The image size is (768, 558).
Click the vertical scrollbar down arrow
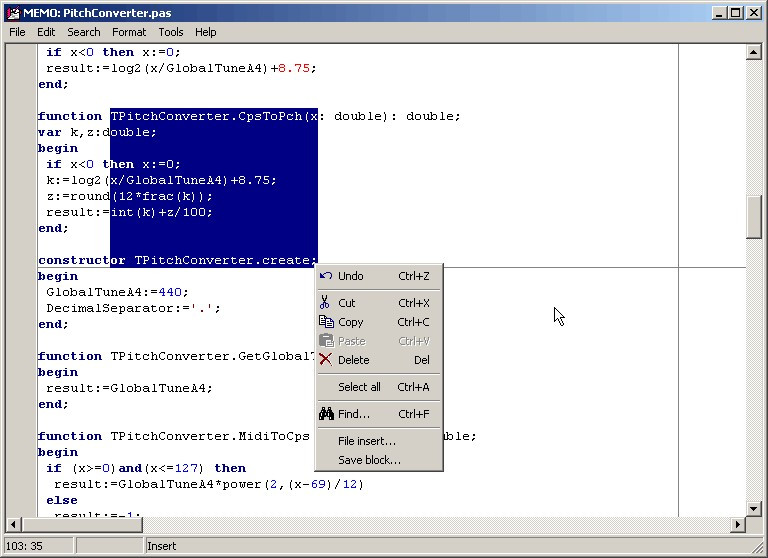[754, 509]
